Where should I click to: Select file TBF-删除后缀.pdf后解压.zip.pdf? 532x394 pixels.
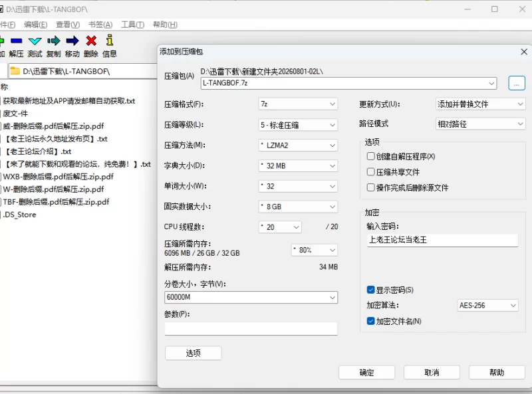click(x=56, y=202)
